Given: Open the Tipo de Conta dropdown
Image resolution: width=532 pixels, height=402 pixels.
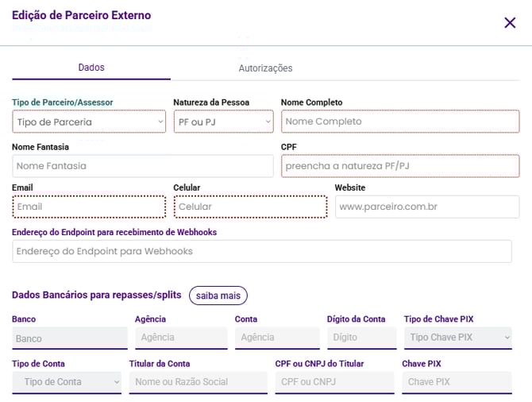Looking at the screenshot, I should click(67, 382).
